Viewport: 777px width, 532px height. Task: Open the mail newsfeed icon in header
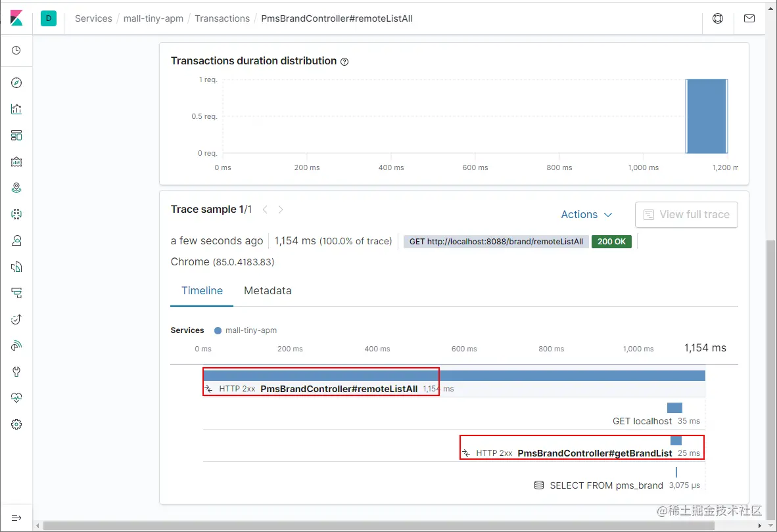coord(749,18)
